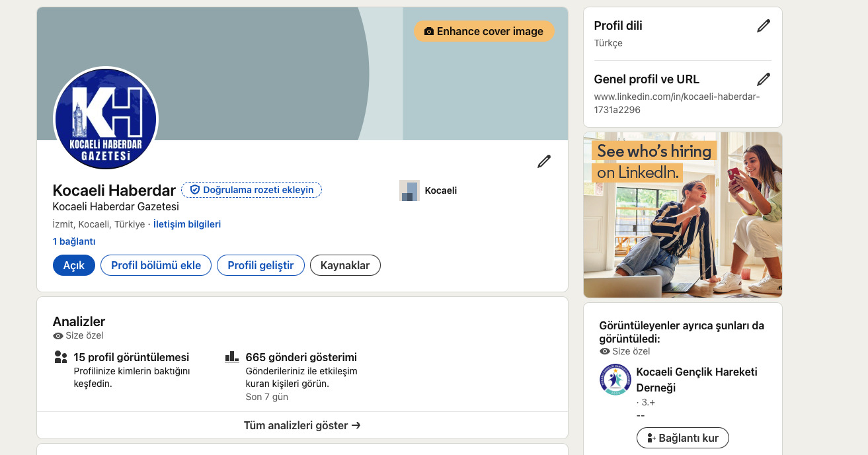Open the Profil dili edit pencil
The image size is (868, 455).
763,25
